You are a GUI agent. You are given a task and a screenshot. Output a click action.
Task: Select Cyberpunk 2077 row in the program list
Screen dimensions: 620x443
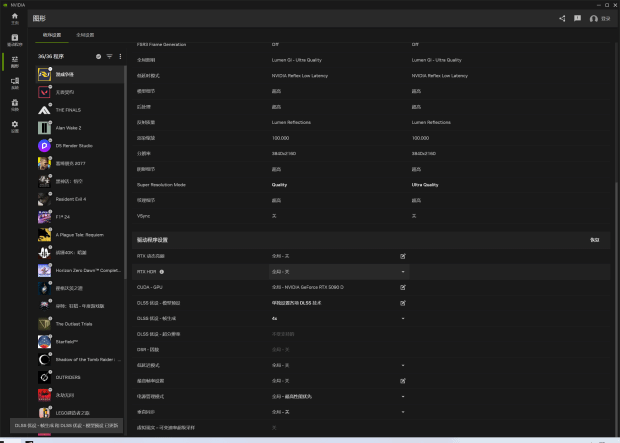point(81,163)
